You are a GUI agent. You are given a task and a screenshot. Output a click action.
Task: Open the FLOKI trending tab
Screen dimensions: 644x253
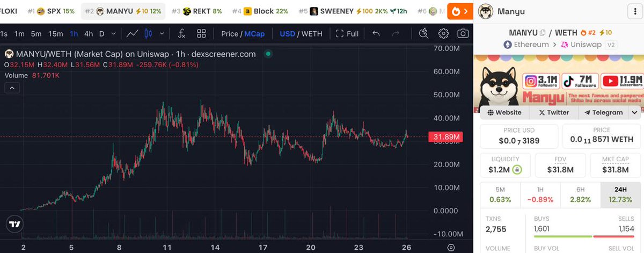tap(9, 11)
